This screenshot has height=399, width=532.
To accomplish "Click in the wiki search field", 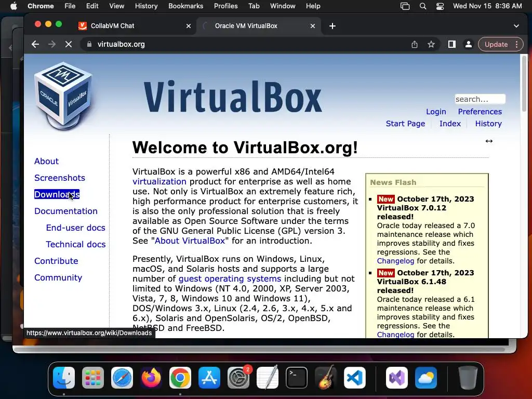I will pyautogui.click(x=480, y=99).
